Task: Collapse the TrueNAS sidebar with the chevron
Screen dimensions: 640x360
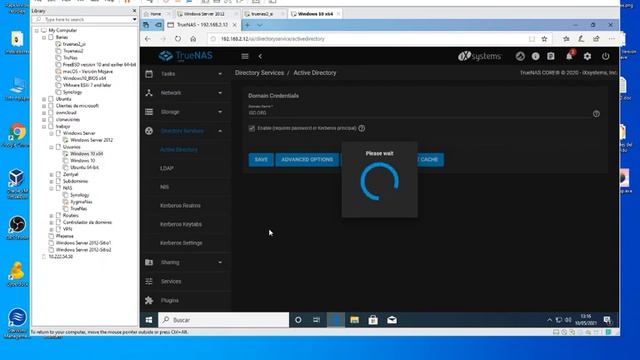Action: point(260,56)
